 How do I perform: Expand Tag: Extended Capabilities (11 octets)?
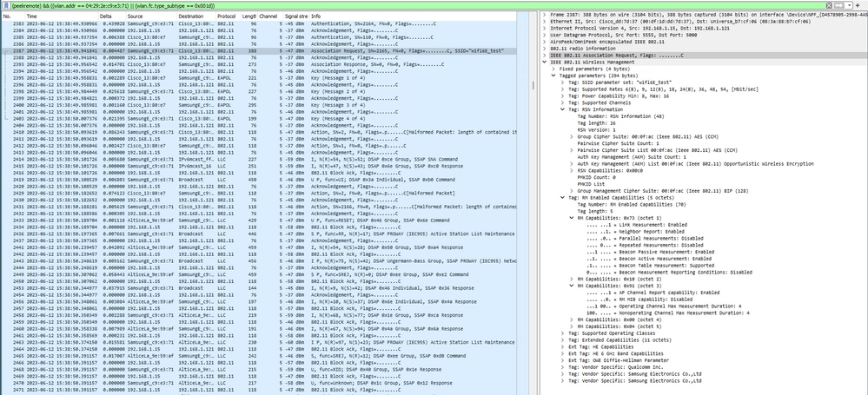coord(563,340)
